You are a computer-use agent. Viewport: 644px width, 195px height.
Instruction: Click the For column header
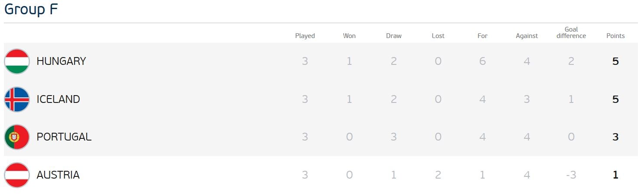[482, 36]
